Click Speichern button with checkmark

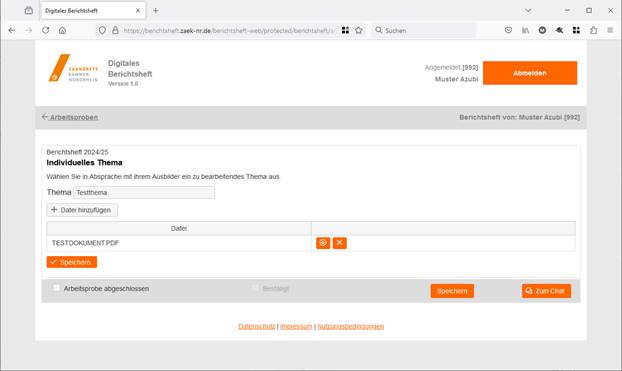pyautogui.click(x=72, y=262)
